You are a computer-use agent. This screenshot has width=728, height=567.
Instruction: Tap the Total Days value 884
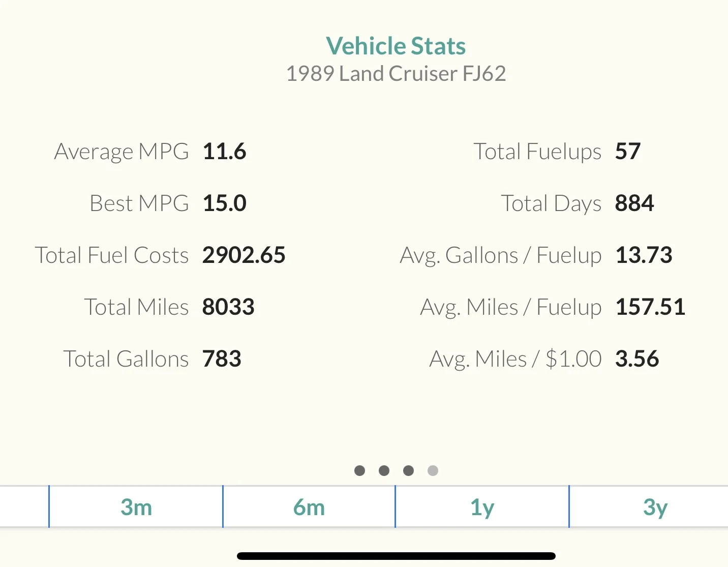pos(634,203)
